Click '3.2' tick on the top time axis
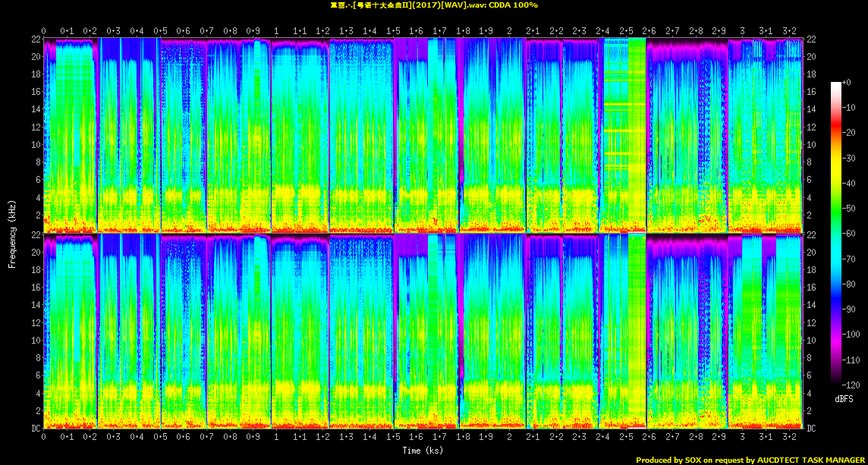 click(x=789, y=30)
